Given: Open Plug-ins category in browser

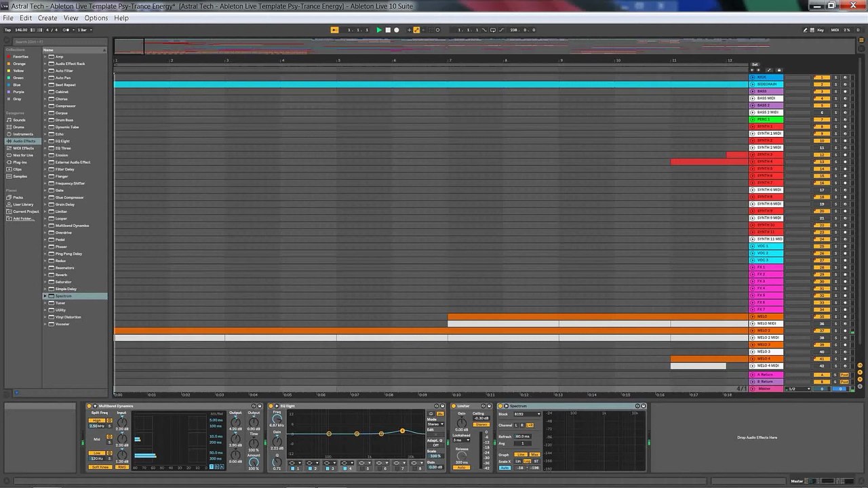Looking at the screenshot, I should pos(20,162).
